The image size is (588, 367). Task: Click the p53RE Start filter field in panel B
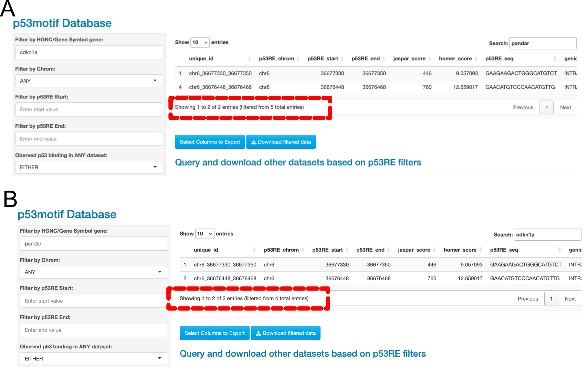[x=94, y=301]
